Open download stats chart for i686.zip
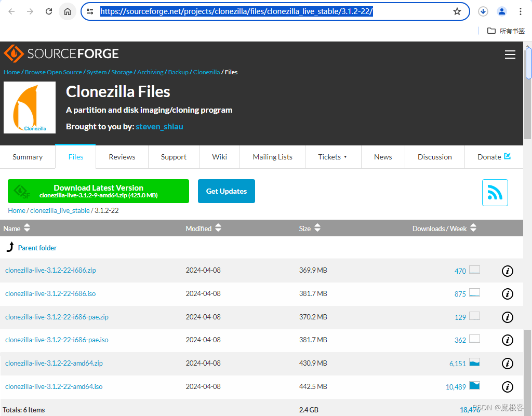Screen dimensions: 532x416 coord(475,270)
